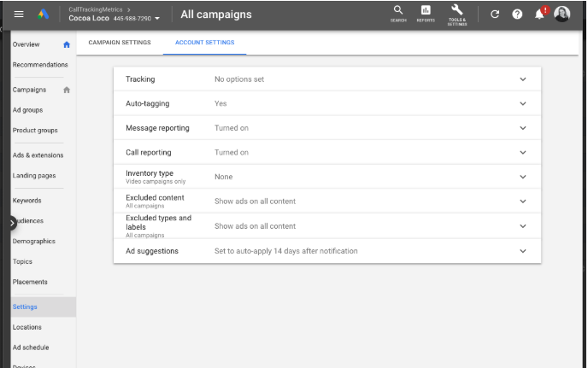Expand the Call reporting row
This screenshot has height=368, width=588.
point(523,153)
